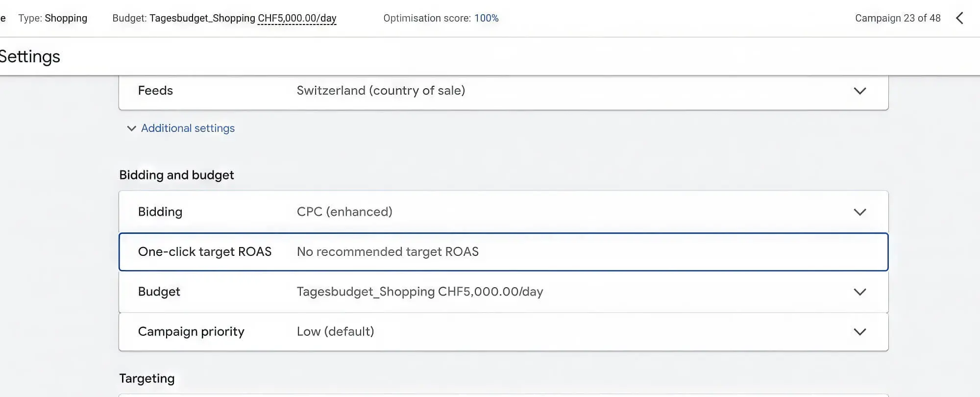Collapse the Additional settings section
Viewport: 980px width, 397px height.
coord(187,128)
